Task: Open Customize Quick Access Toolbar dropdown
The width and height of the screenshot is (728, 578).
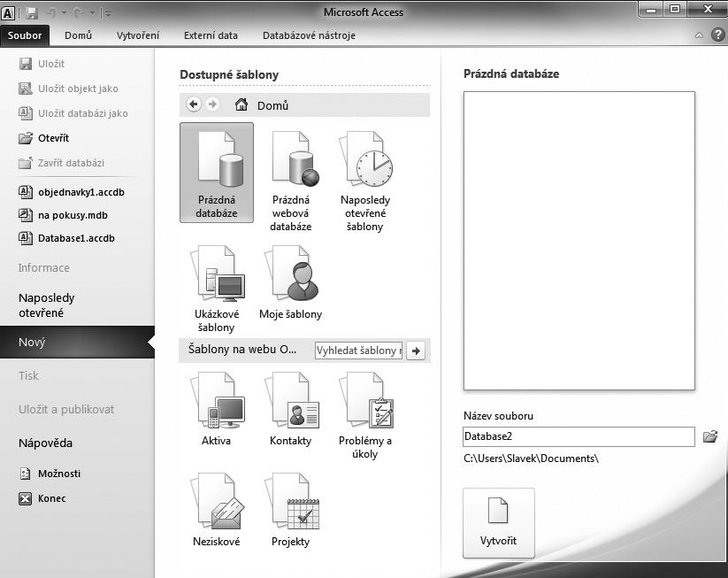Action: [x=107, y=13]
